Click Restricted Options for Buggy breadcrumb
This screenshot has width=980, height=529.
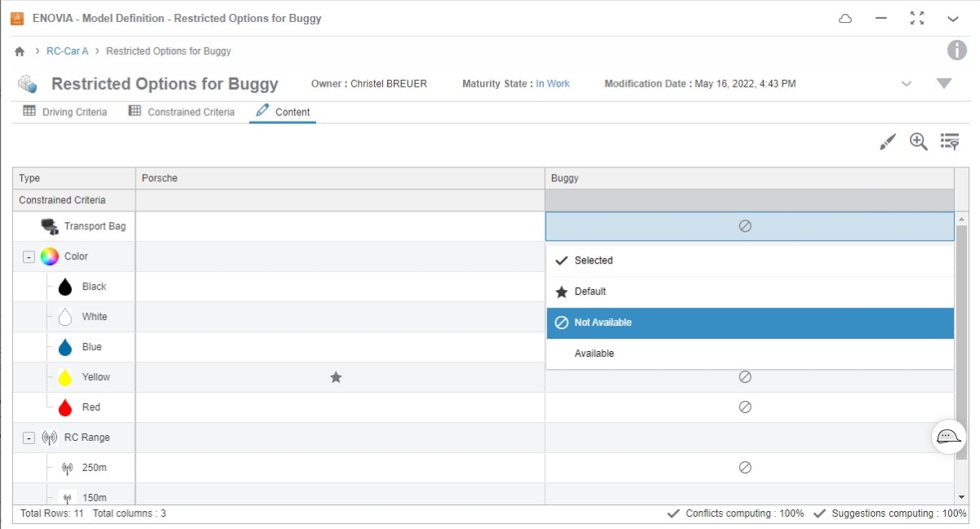(168, 51)
